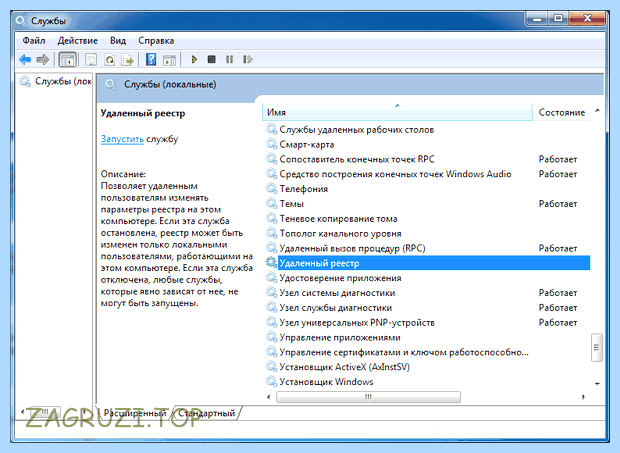620x453 pixels.
Task: Sort by the Состояние column header
Action: point(561,112)
